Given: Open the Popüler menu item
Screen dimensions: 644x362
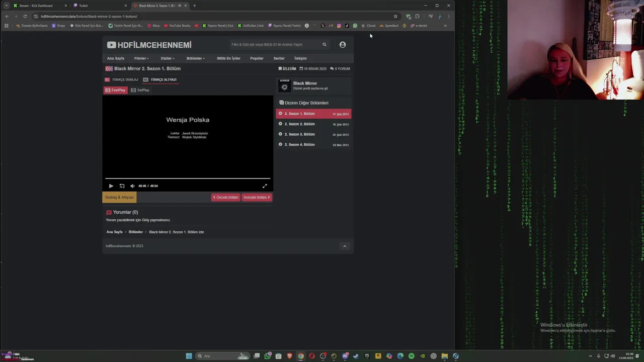Looking at the screenshot, I should click(x=257, y=58).
